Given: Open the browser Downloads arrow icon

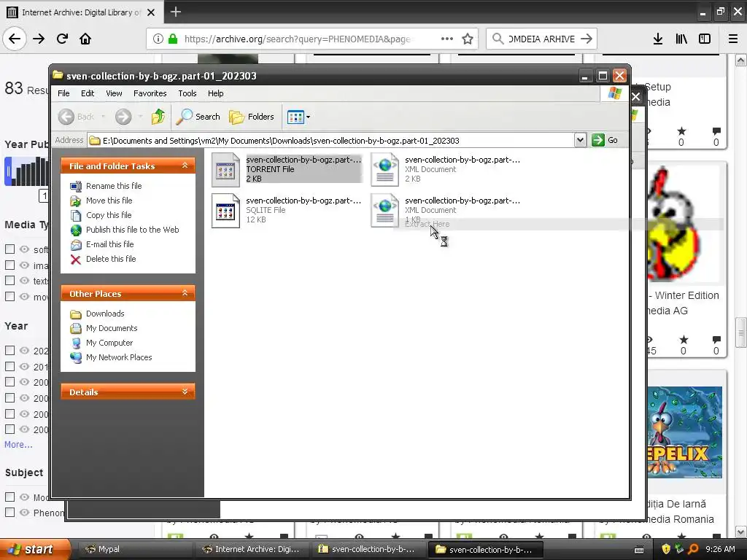Looking at the screenshot, I should (658, 39).
